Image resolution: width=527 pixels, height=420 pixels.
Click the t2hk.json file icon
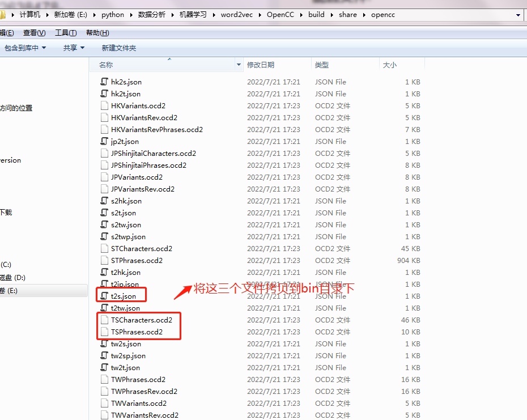pos(104,273)
